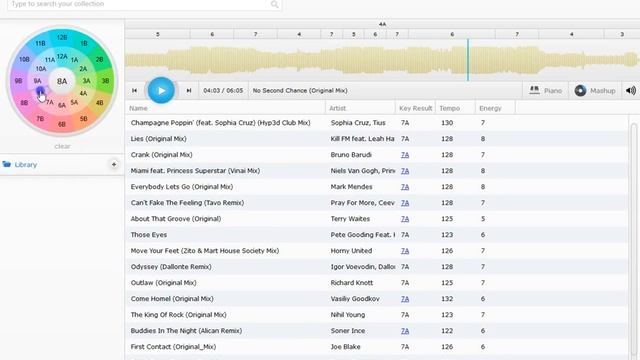Select 5B on the Camelot wheel
This screenshot has width=640, height=360.
[84, 119]
